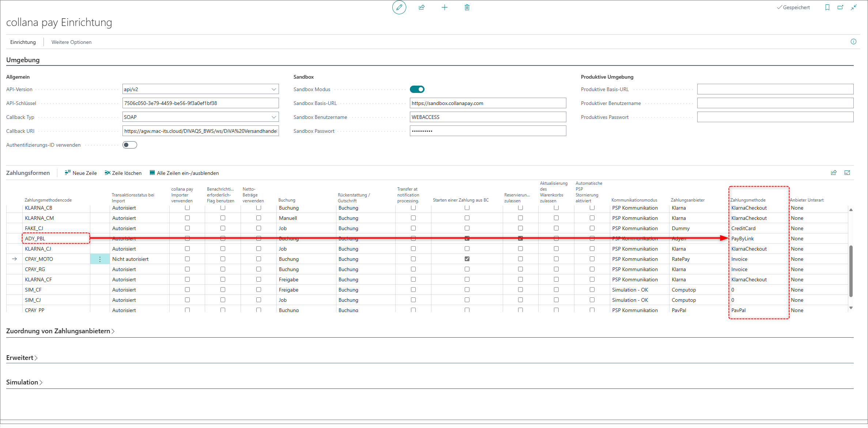
Task: Click RatePay Zahlungsanbieter cell
Action: 699,259
